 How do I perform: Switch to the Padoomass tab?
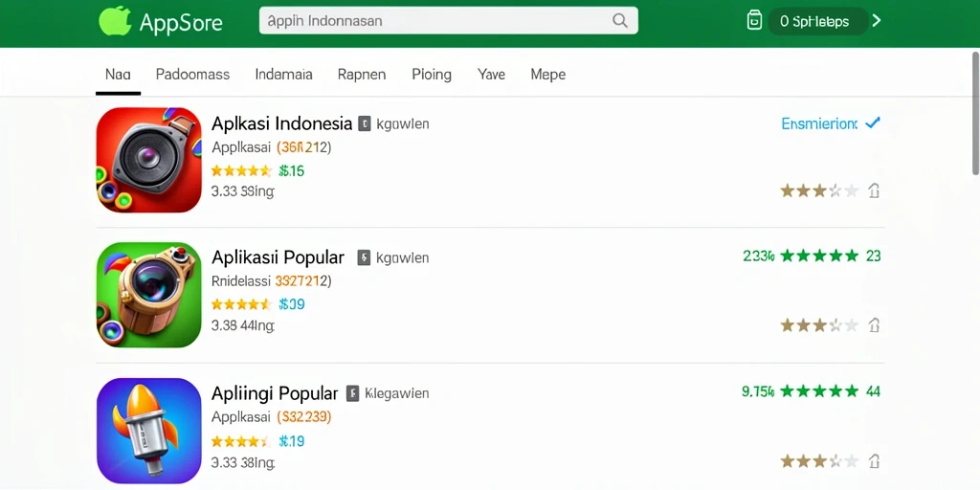192,75
